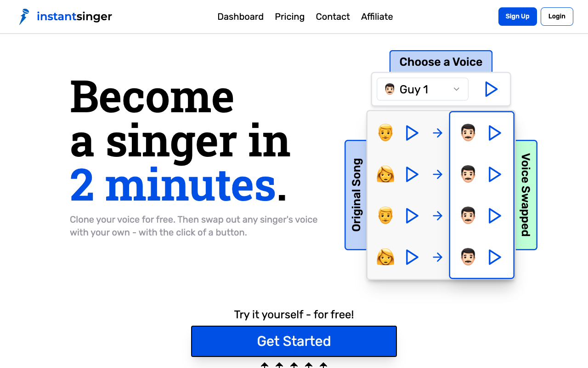
Task: Play the third original song sample
Action: (x=412, y=216)
